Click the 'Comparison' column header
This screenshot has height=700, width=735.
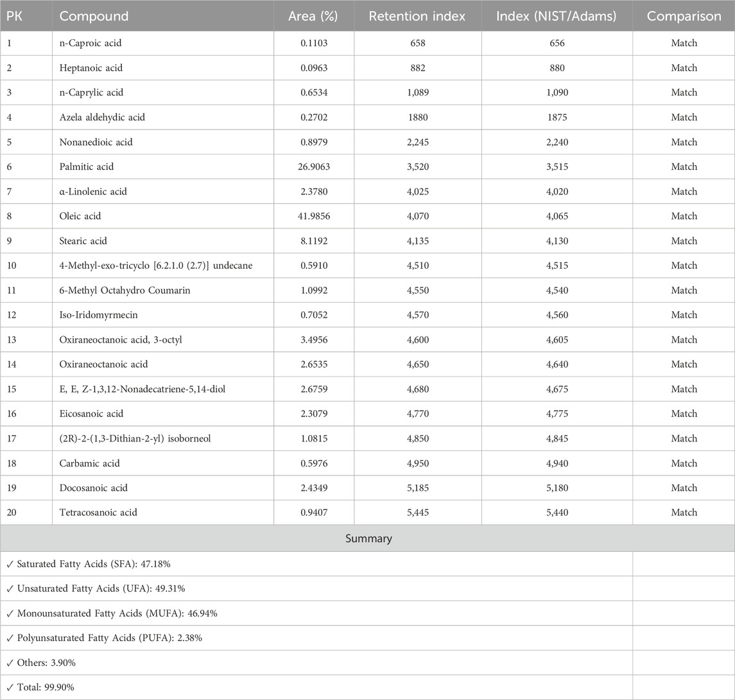point(684,16)
